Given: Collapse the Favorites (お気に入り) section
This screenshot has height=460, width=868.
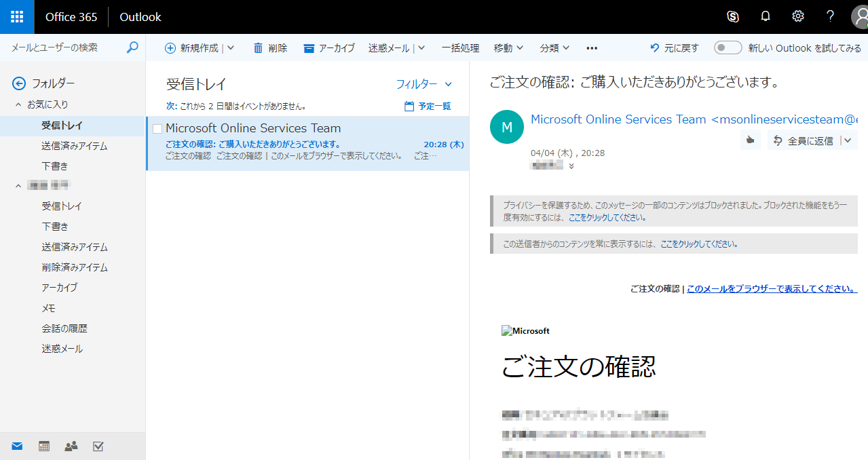Looking at the screenshot, I should 18,105.
